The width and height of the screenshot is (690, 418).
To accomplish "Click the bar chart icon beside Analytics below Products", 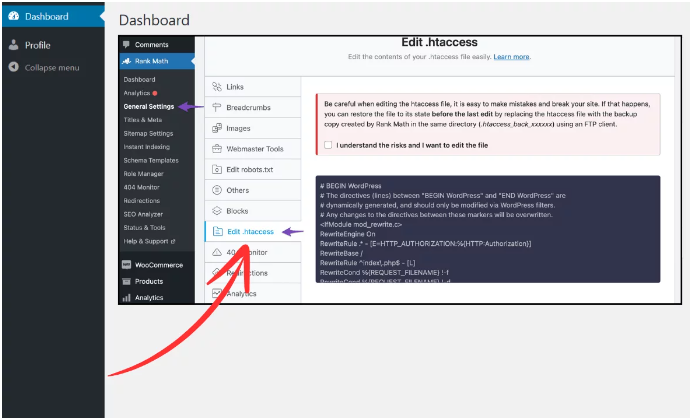I will 127,298.
